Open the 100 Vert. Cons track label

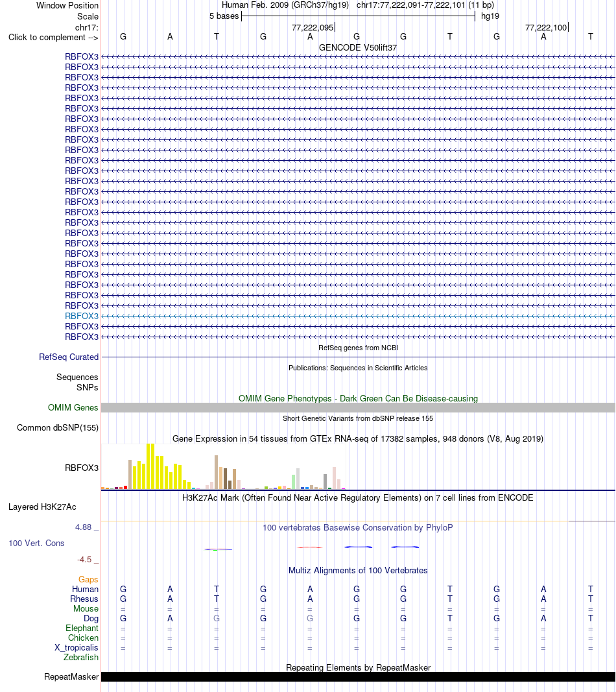[x=36, y=543]
